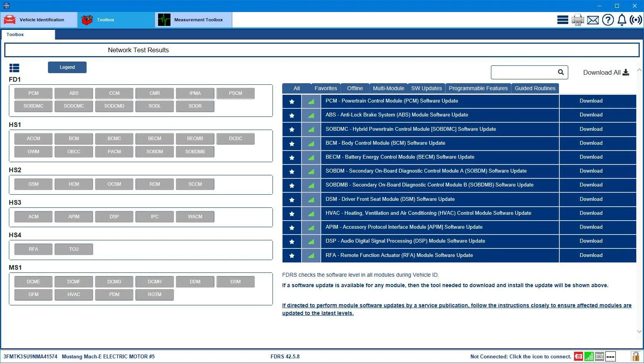Screen dimensions: 644x363
Task: Toggle the star on DSP Audio Processing update
Action: pos(292,241)
